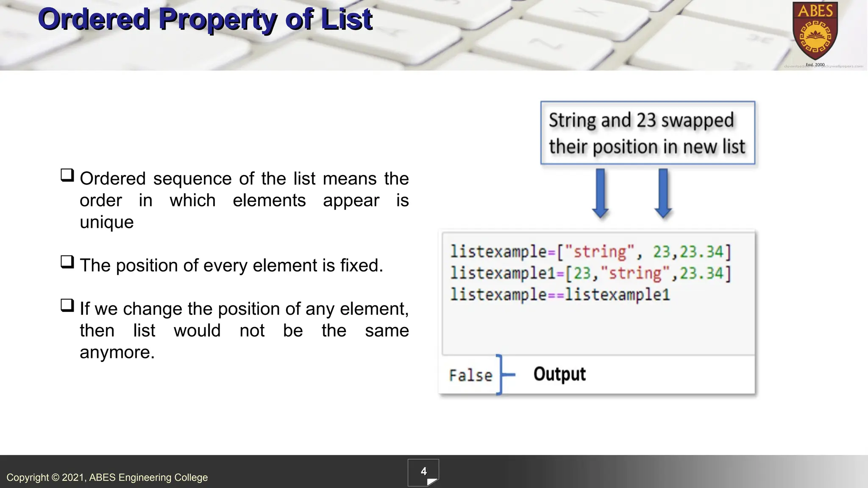Click the checkbox bullet beside "If we change"
Image resolution: width=868 pixels, height=488 pixels.
tap(67, 305)
